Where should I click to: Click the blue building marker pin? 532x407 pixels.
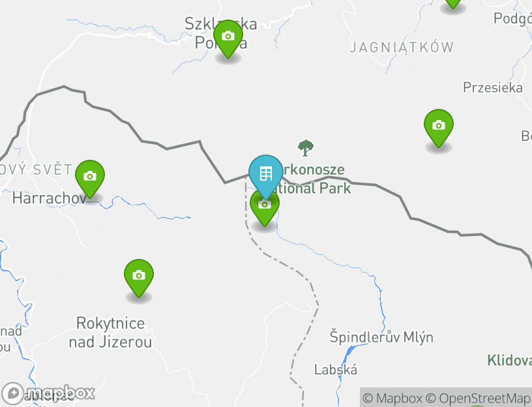click(x=265, y=175)
